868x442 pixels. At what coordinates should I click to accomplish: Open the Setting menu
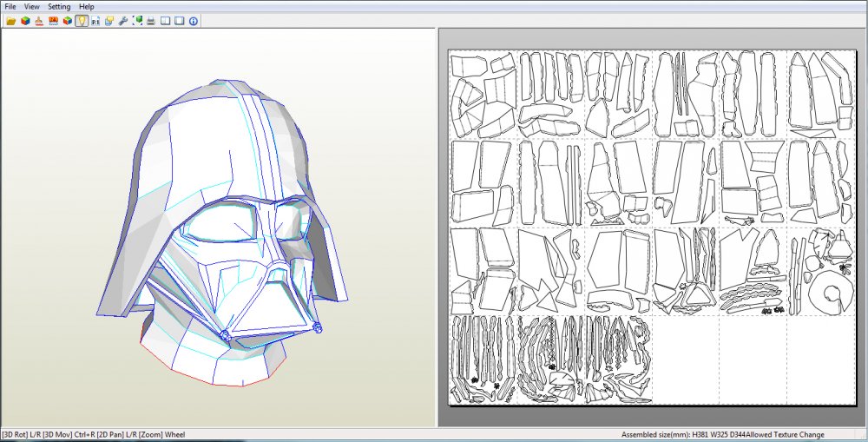click(x=59, y=7)
